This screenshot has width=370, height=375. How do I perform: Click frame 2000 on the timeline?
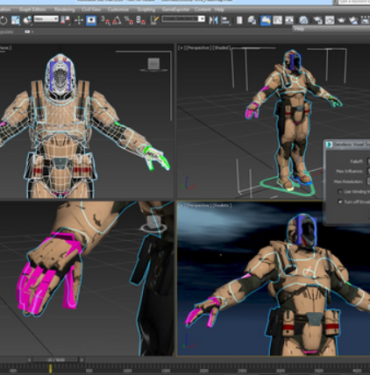tap(204, 371)
